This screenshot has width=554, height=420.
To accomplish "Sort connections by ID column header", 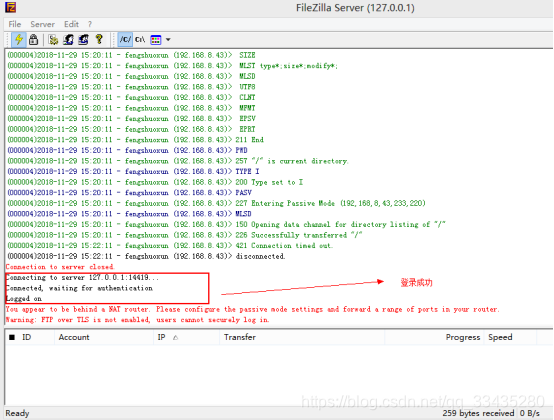I will click(x=26, y=337).
